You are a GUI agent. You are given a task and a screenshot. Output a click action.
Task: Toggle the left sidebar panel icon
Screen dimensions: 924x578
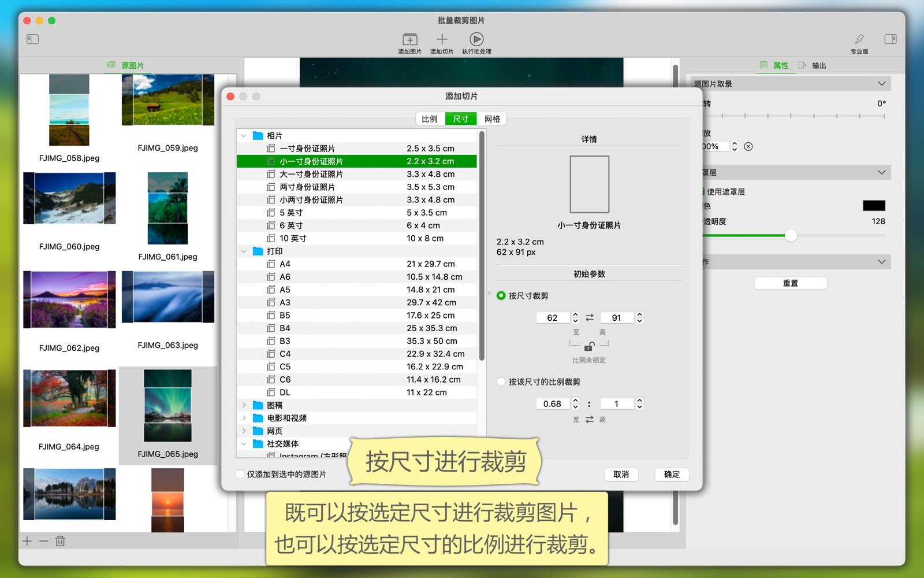tap(32, 39)
